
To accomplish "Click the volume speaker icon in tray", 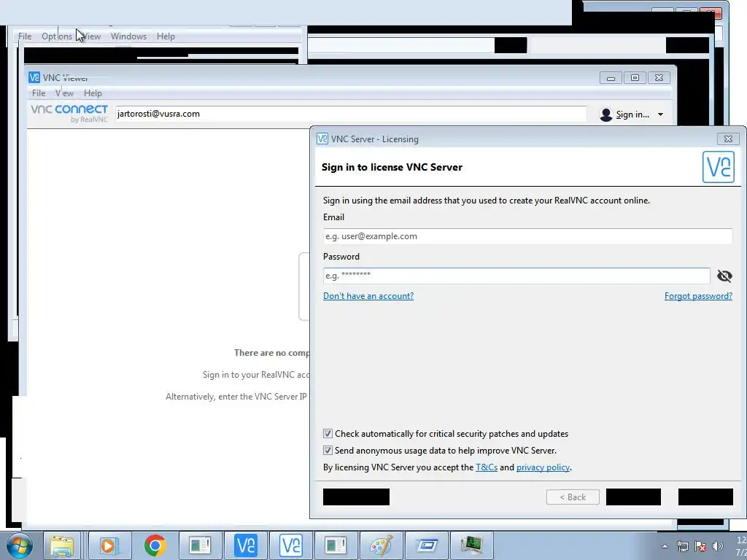I will pos(718,546).
